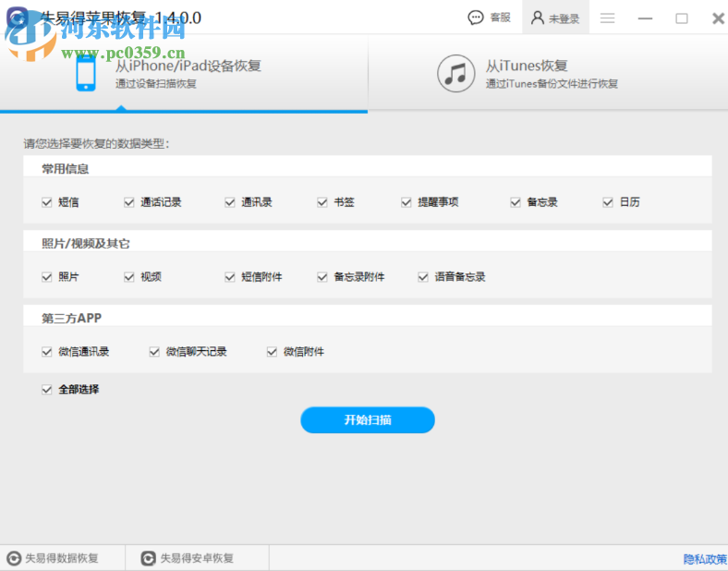Open the 隐私政策 privacy policy link
The width and height of the screenshot is (728, 571).
pyautogui.click(x=705, y=559)
